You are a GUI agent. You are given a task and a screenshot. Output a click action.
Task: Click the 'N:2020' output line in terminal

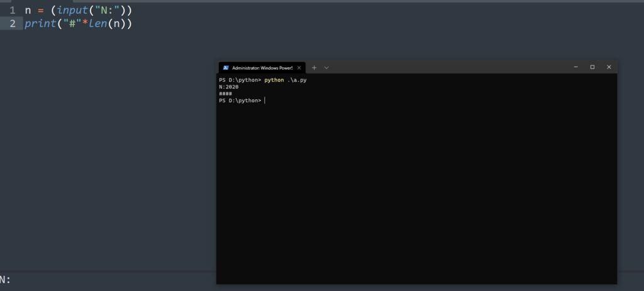point(229,87)
